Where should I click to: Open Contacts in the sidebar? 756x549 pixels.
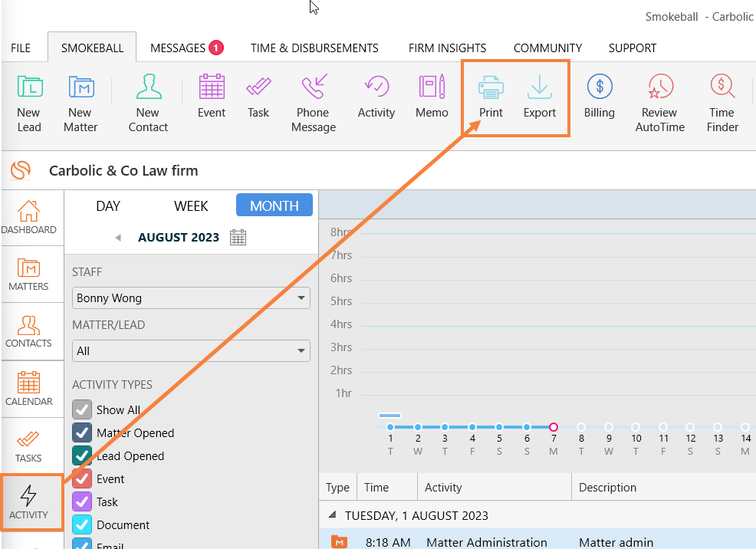(28, 331)
